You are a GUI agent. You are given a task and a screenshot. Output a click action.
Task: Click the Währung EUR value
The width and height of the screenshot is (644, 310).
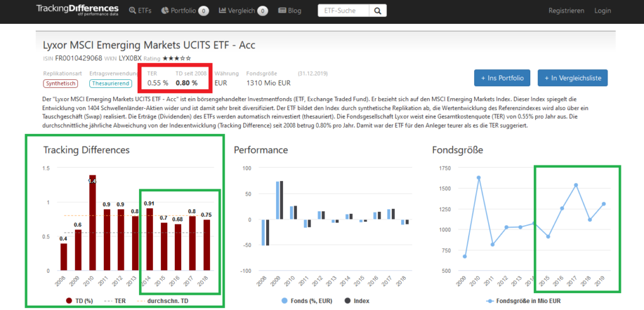(221, 84)
